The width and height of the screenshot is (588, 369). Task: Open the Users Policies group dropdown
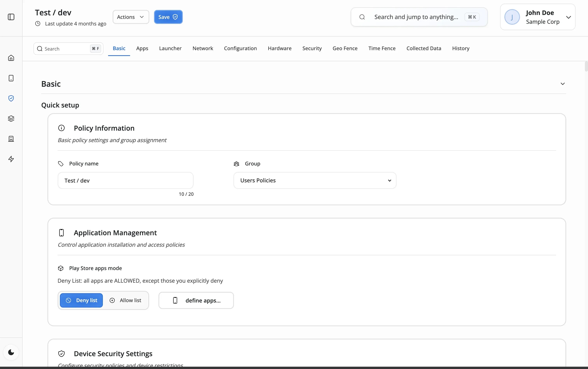click(x=314, y=180)
